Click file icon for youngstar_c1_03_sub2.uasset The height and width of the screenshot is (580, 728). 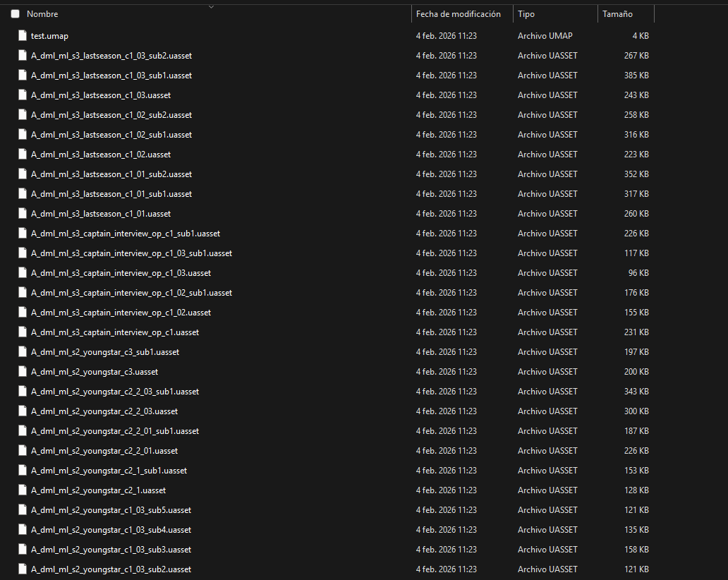23,569
